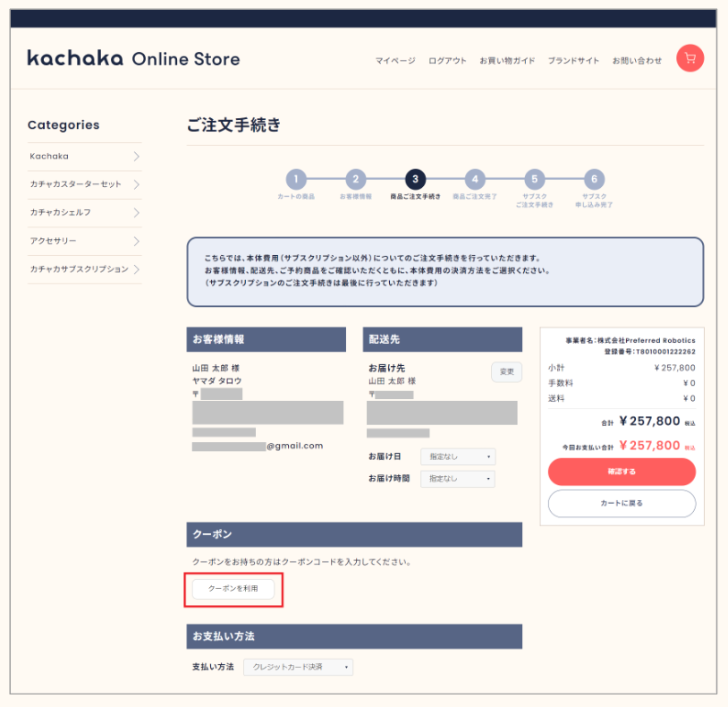Screen dimensions: 728x707
Task: Click step 4 circle 商品ご注文完了
Action: [x=475, y=179]
